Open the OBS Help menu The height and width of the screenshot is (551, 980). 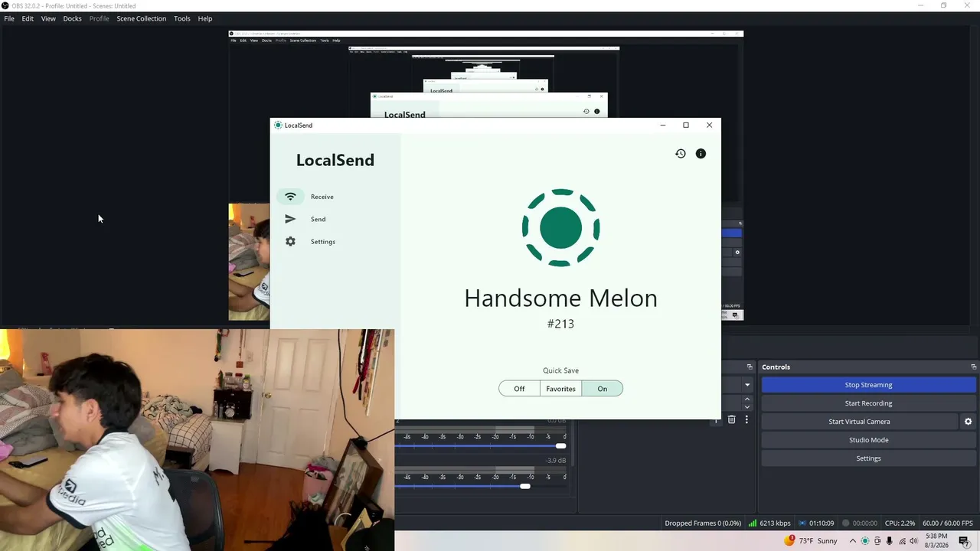(205, 18)
